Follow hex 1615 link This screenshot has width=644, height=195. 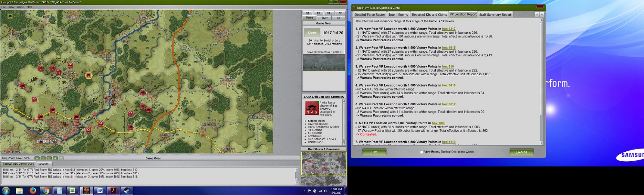[449, 48]
